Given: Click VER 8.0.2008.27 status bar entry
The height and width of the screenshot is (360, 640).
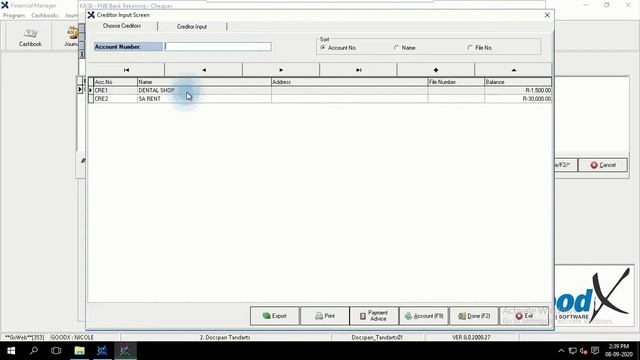Looking at the screenshot, I should [x=471, y=337].
